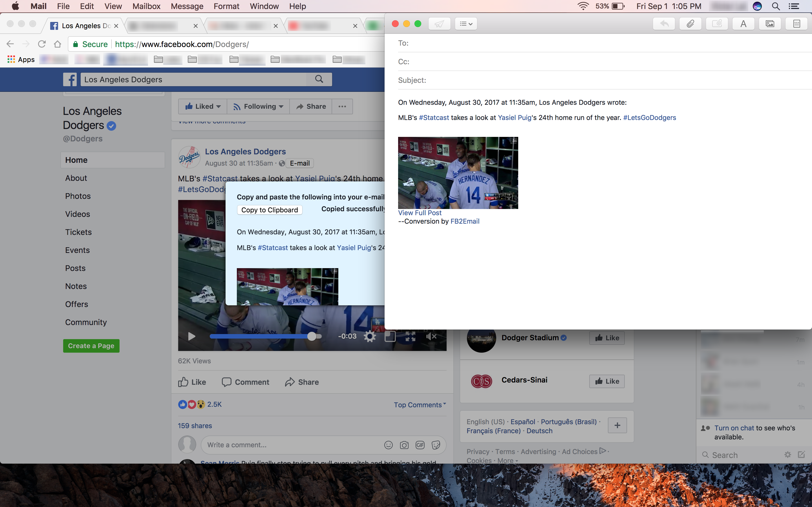This screenshot has height=507, width=812.
Task: Open the photo browser icon in Mail
Action: pyautogui.click(x=770, y=24)
